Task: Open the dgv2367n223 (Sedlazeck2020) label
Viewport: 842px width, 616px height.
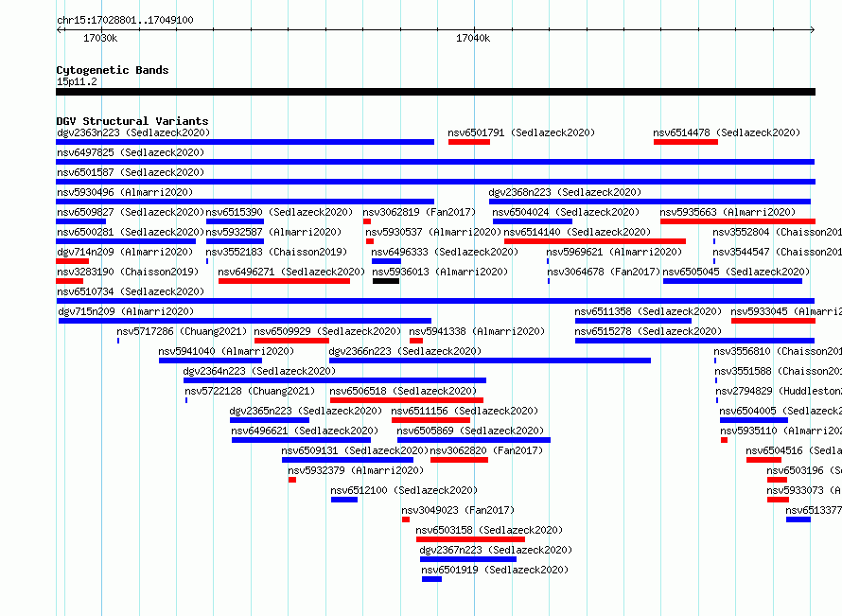Action: (496, 550)
